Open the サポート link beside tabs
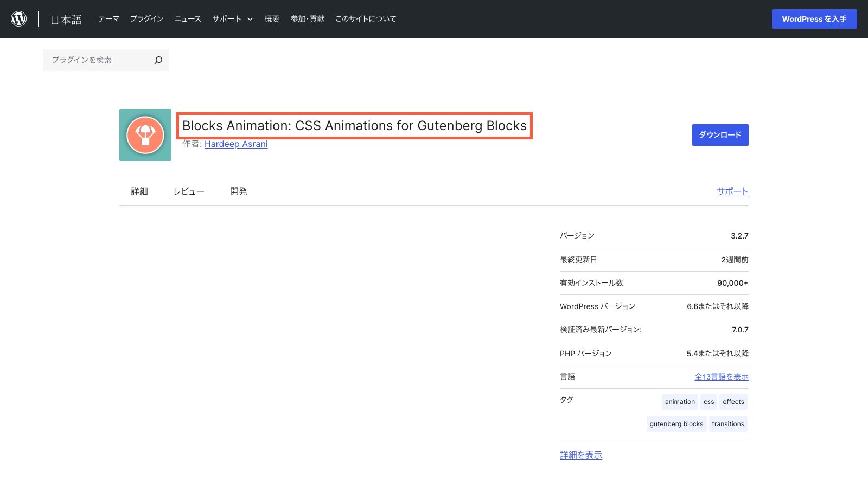The image size is (868, 488). coord(732,191)
